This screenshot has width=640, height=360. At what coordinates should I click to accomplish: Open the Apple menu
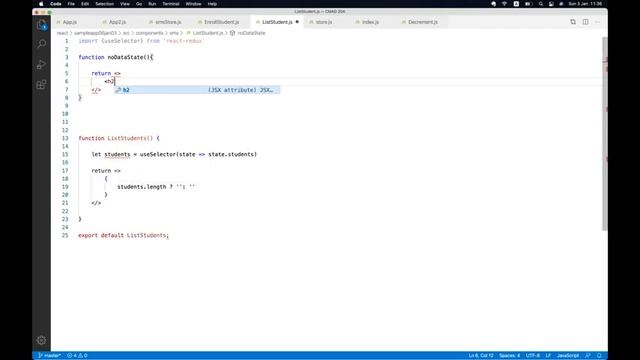point(41,4)
